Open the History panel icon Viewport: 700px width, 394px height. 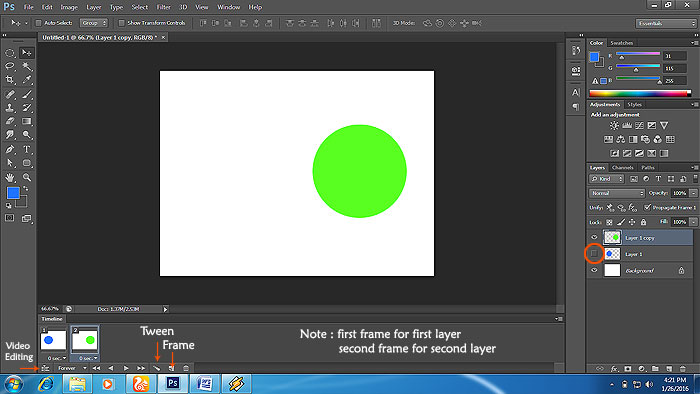tap(576, 51)
